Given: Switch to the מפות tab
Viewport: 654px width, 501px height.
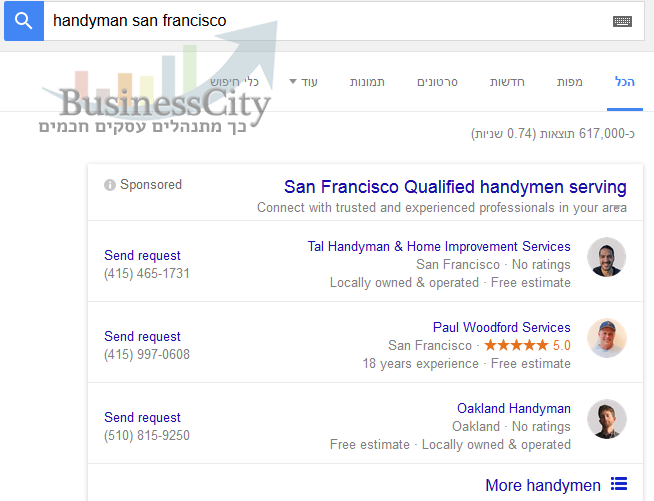Looking at the screenshot, I should (569, 82).
